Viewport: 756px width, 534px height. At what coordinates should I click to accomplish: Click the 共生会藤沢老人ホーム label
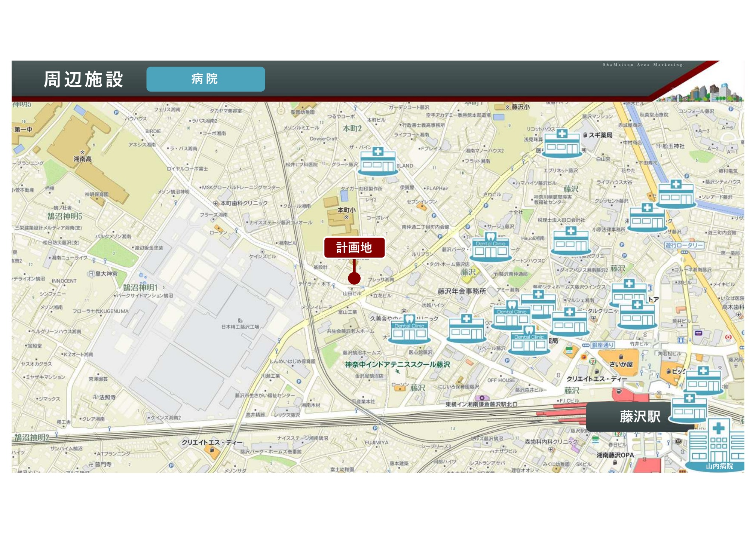coord(350,331)
